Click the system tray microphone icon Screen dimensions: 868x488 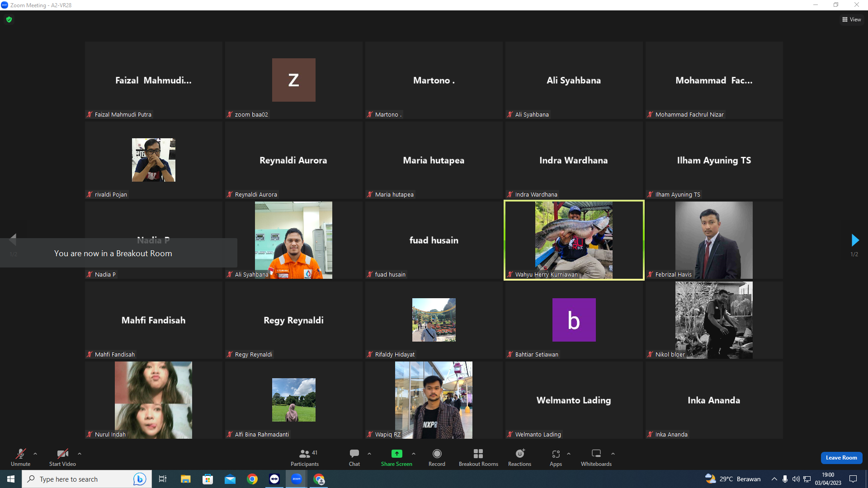pyautogui.click(x=785, y=479)
